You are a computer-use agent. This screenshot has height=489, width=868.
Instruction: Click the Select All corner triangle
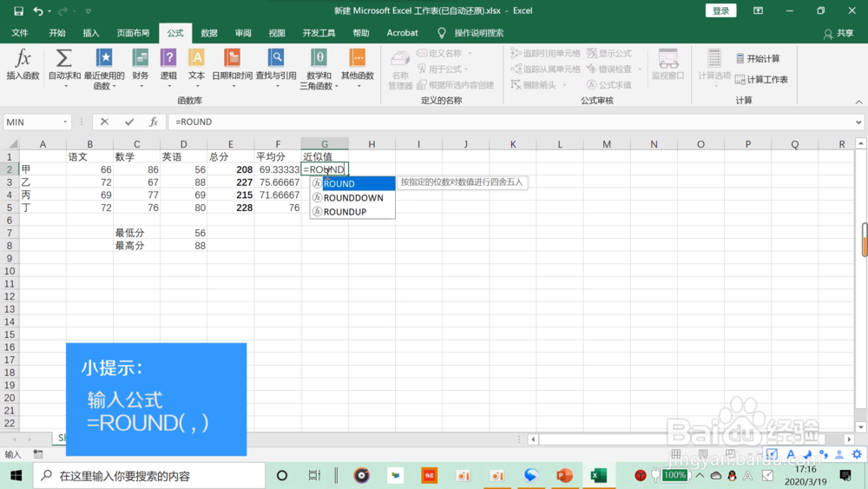click(11, 144)
